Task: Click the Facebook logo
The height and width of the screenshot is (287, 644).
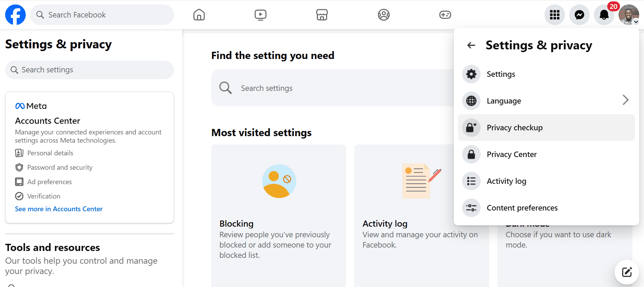Action: click(x=15, y=15)
